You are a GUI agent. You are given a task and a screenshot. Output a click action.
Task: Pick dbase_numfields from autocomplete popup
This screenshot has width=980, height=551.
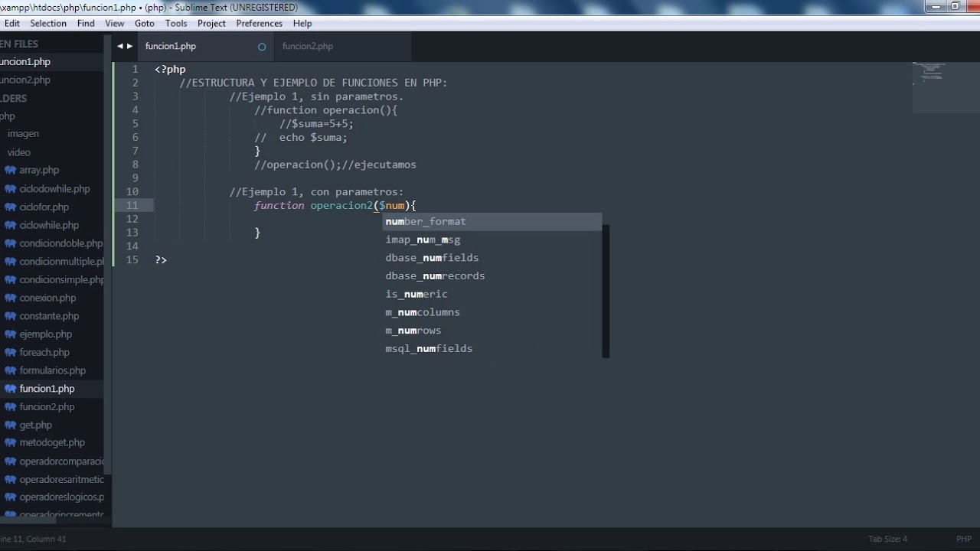coord(492,258)
